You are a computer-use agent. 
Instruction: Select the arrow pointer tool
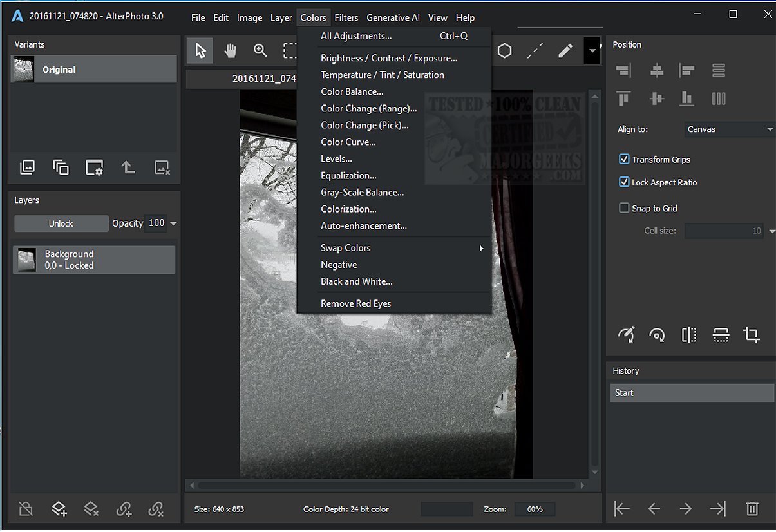click(x=200, y=51)
